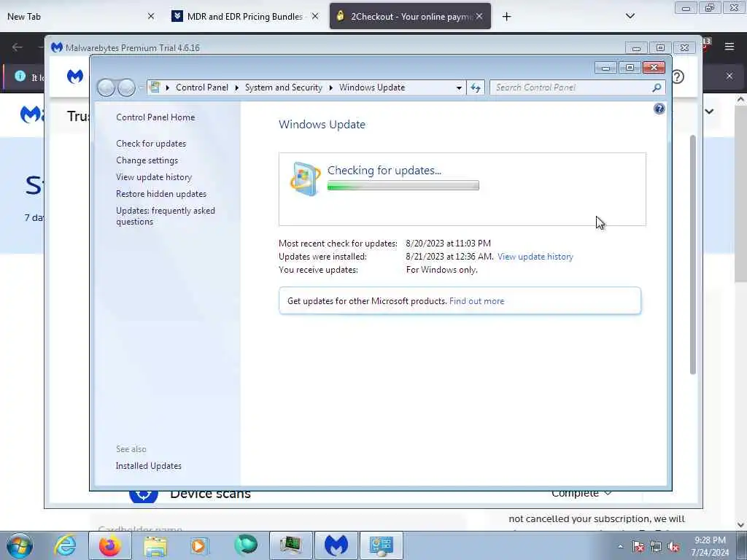Select Control Panel taskbar button

(382, 545)
